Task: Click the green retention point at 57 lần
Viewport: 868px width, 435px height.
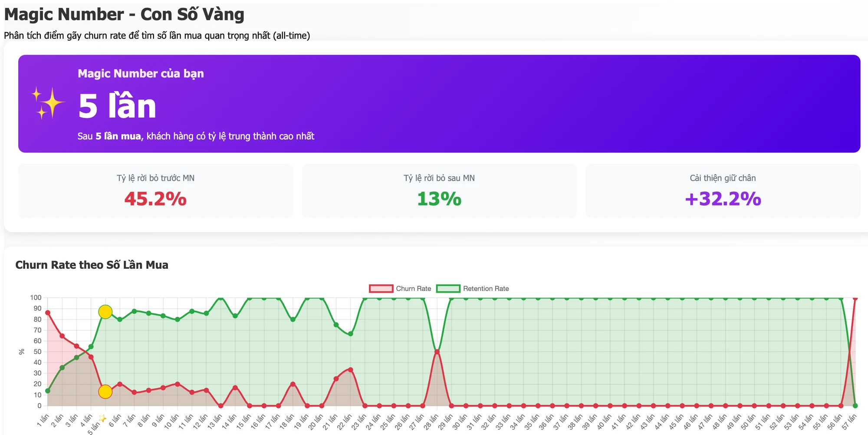Action: pos(855,406)
